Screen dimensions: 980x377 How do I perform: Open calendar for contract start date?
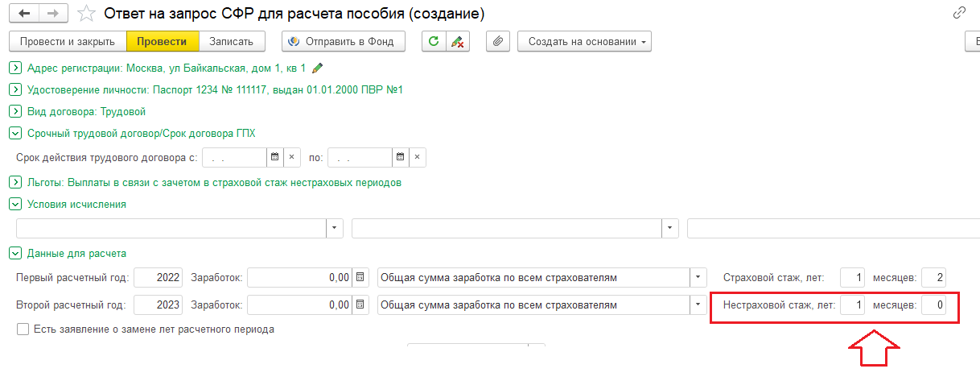274,157
